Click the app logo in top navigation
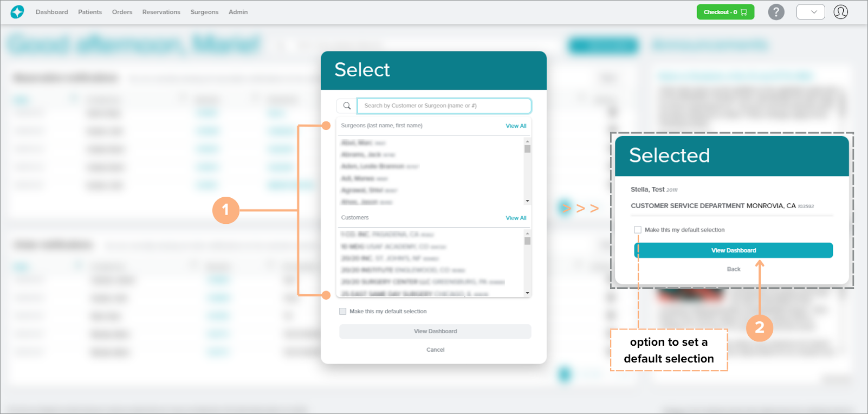Viewport: 868px width, 414px height. [17, 12]
